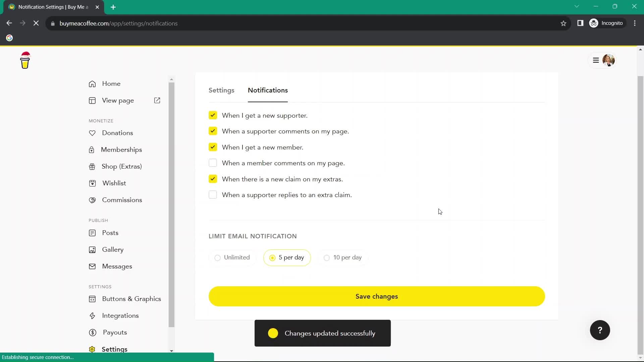Toggle member comments on my page
644x362 pixels.
coord(213,163)
